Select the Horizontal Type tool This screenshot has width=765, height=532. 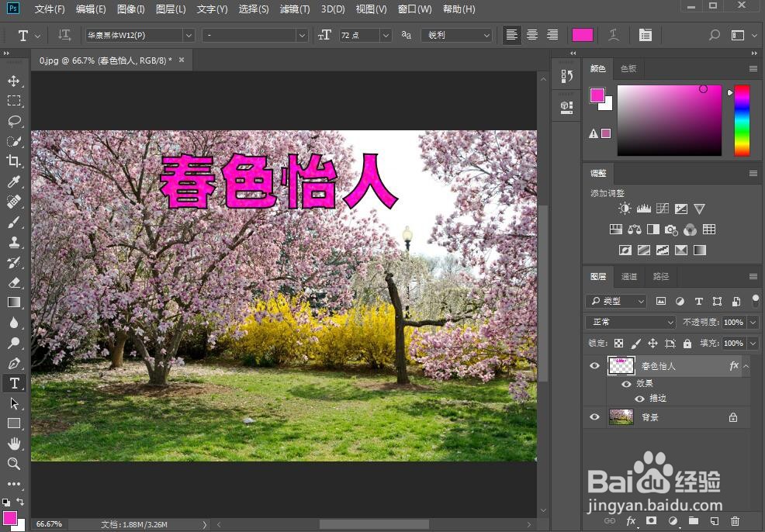[x=14, y=382]
